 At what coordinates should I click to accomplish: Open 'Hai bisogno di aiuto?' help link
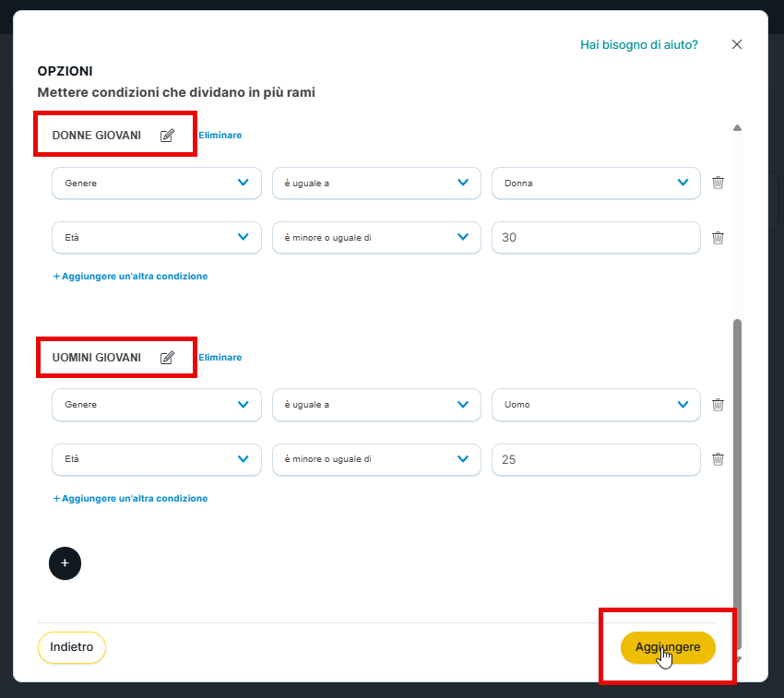click(x=638, y=44)
